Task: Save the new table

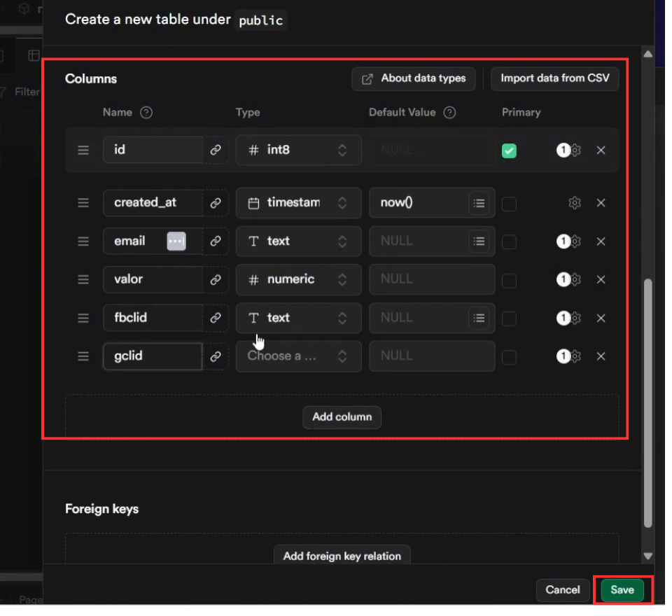Action: pos(622,590)
